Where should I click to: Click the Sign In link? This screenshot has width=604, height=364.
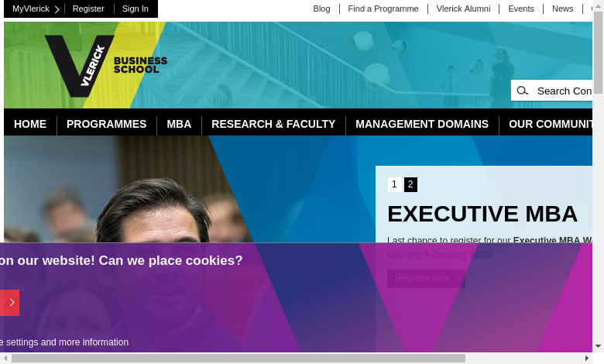click(x=136, y=9)
